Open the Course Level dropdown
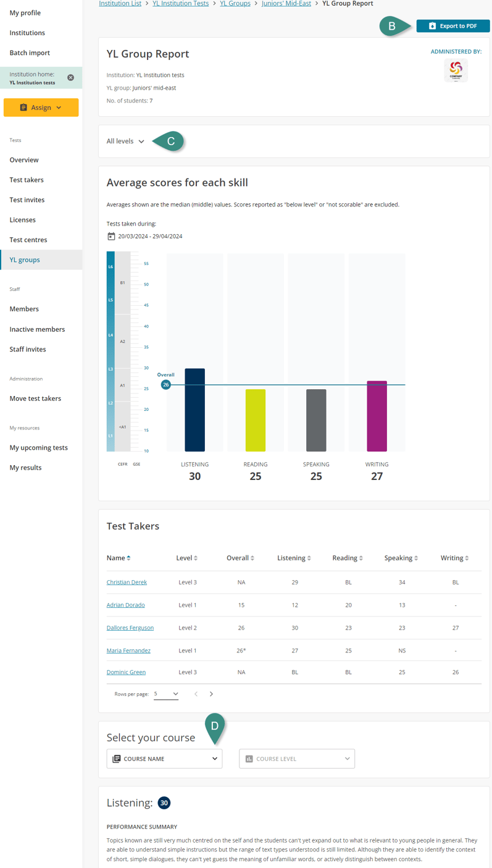This screenshot has height=868, width=492. click(x=296, y=759)
